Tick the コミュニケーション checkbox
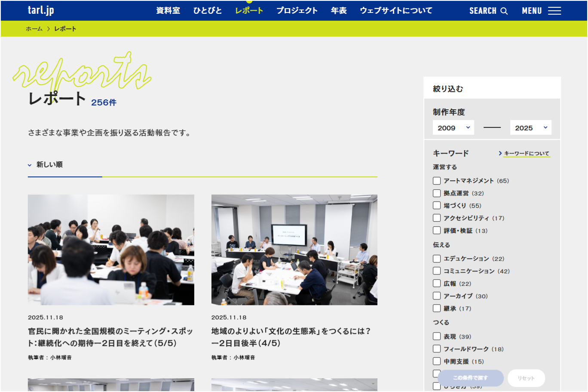588x392 pixels. tap(437, 271)
